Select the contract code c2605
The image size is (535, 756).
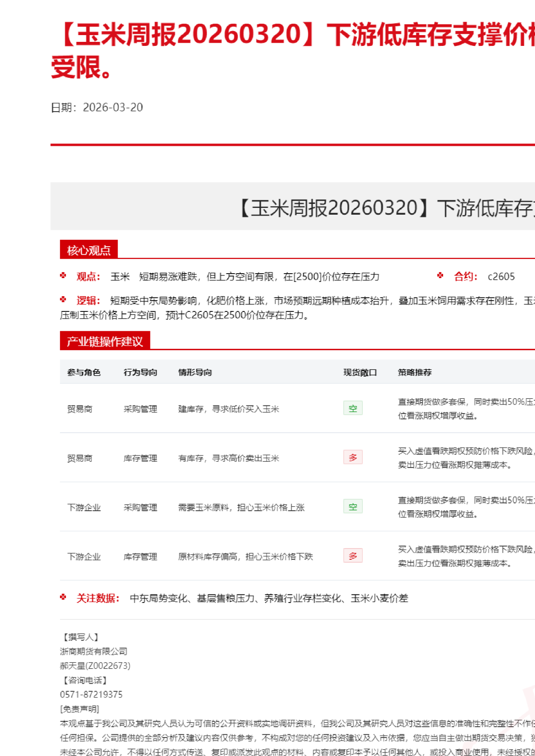point(501,277)
